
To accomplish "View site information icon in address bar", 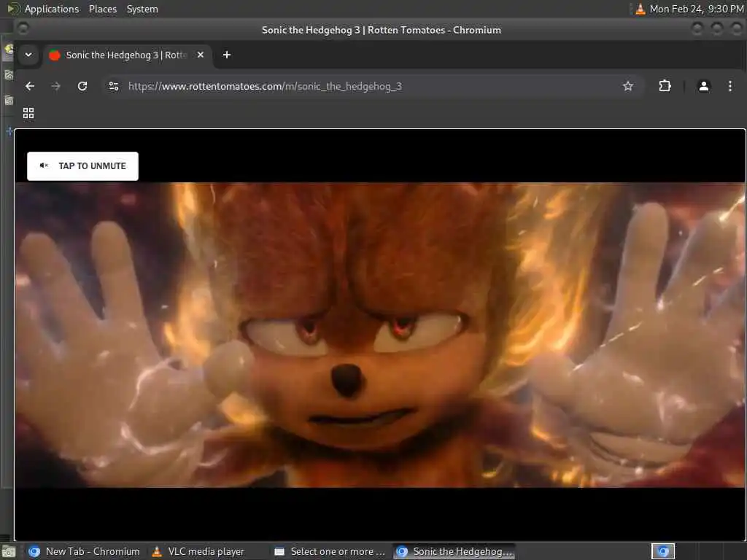I will click(114, 86).
